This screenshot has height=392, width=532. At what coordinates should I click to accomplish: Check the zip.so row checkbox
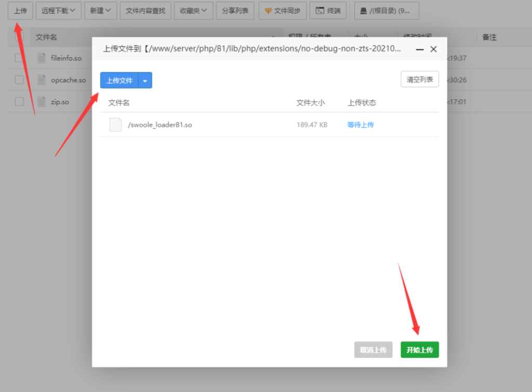pyautogui.click(x=18, y=101)
